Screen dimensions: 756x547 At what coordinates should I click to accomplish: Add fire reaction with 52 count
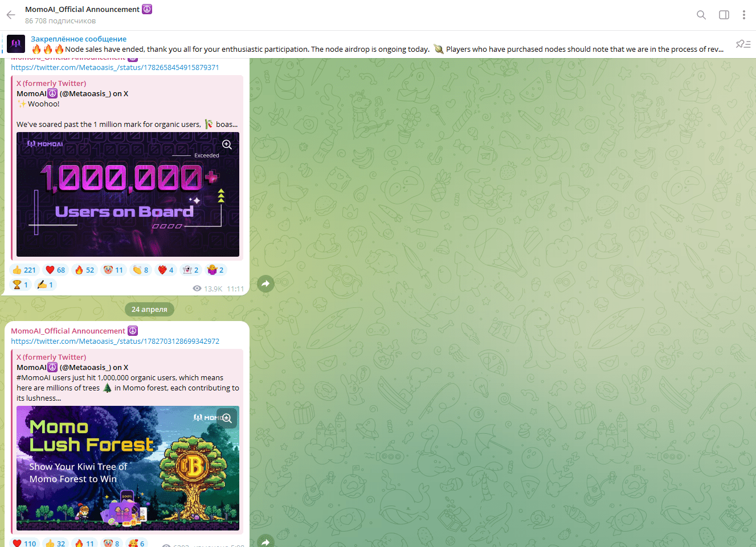pyautogui.click(x=84, y=270)
